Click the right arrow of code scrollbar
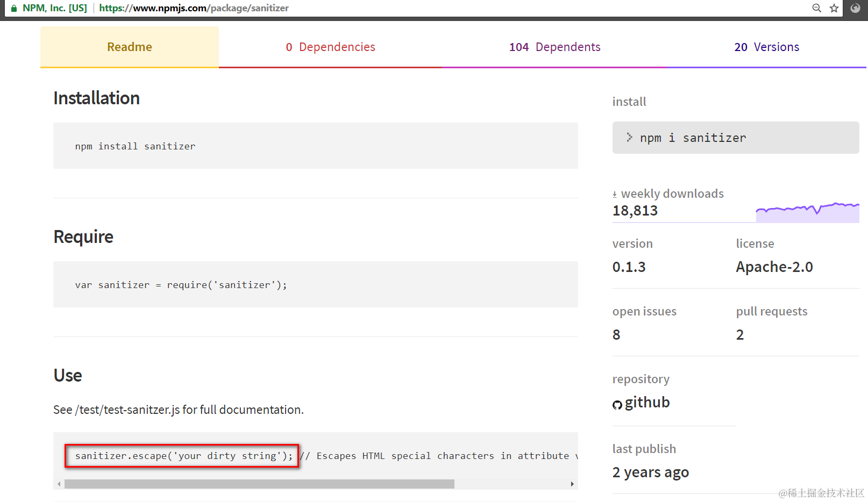 point(572,484)
